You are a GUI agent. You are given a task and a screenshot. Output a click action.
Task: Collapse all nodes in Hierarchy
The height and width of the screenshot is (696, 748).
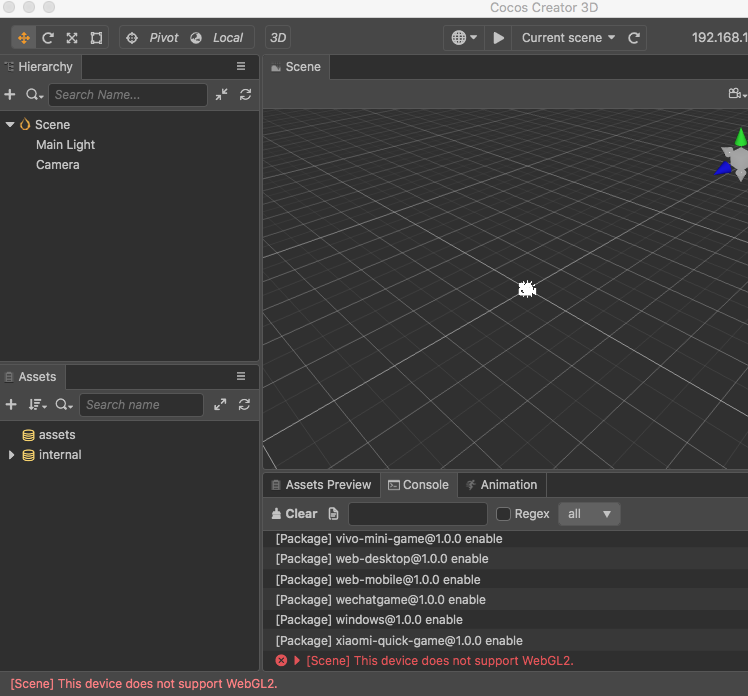tap(221, 94)
